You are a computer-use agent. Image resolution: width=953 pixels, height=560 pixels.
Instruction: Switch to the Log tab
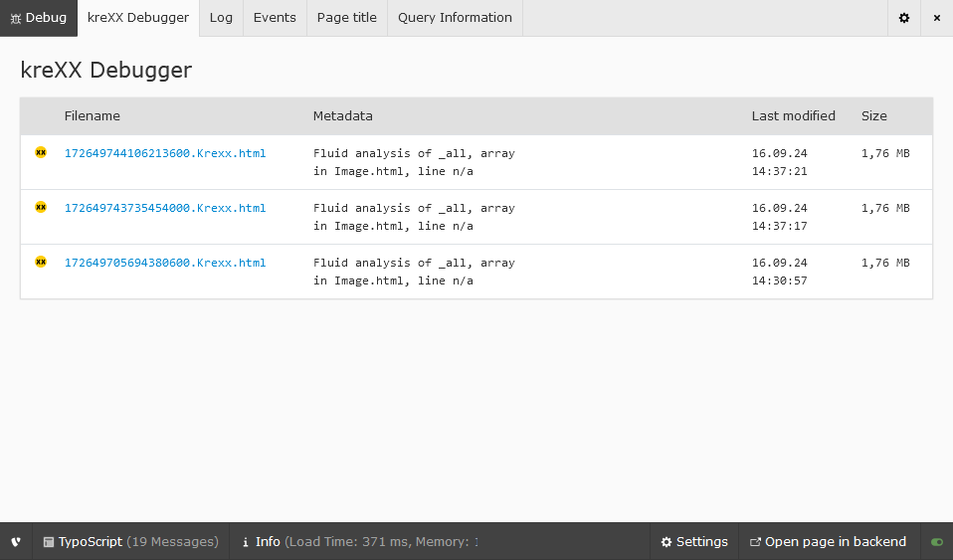(221, 18)
